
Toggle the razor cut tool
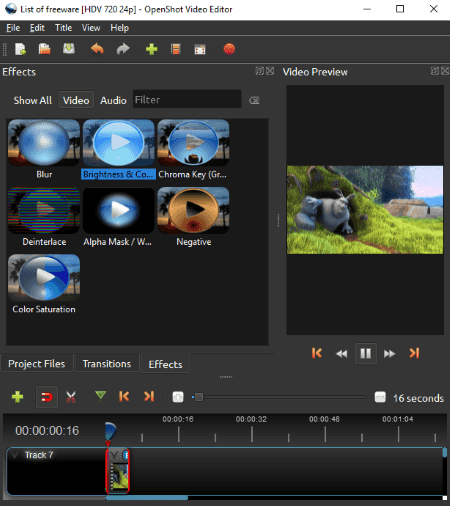71,397
